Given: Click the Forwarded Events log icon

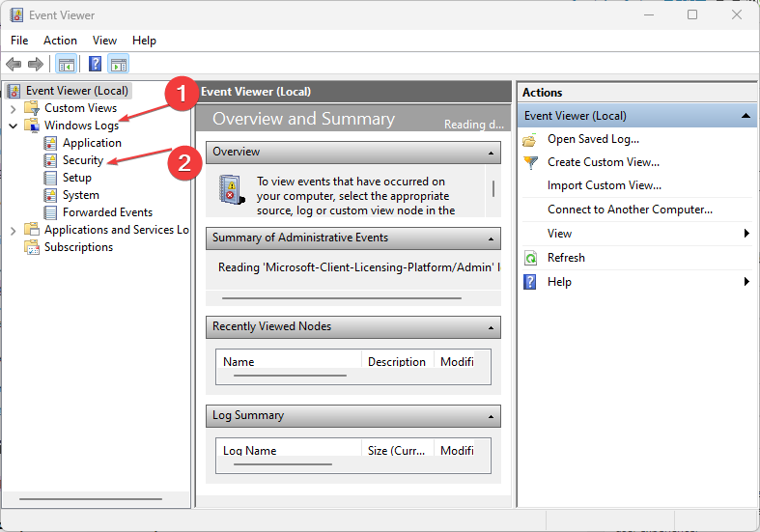Looking at the screenshot, I should tap(50, 212).
